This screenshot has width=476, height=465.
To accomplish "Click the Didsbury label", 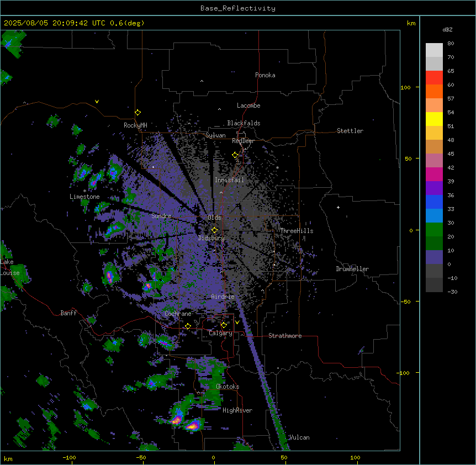I will pos(211,238).
